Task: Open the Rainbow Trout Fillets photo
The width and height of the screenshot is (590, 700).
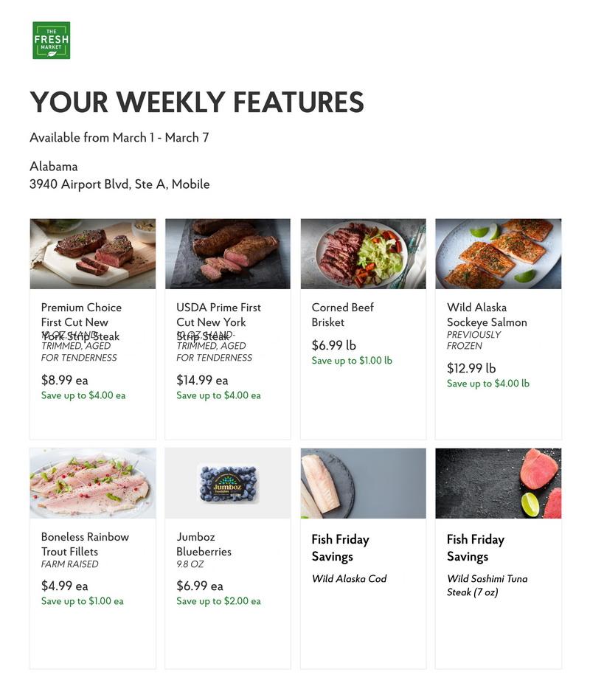Action: pyautogui.click(x=93, y=483)
